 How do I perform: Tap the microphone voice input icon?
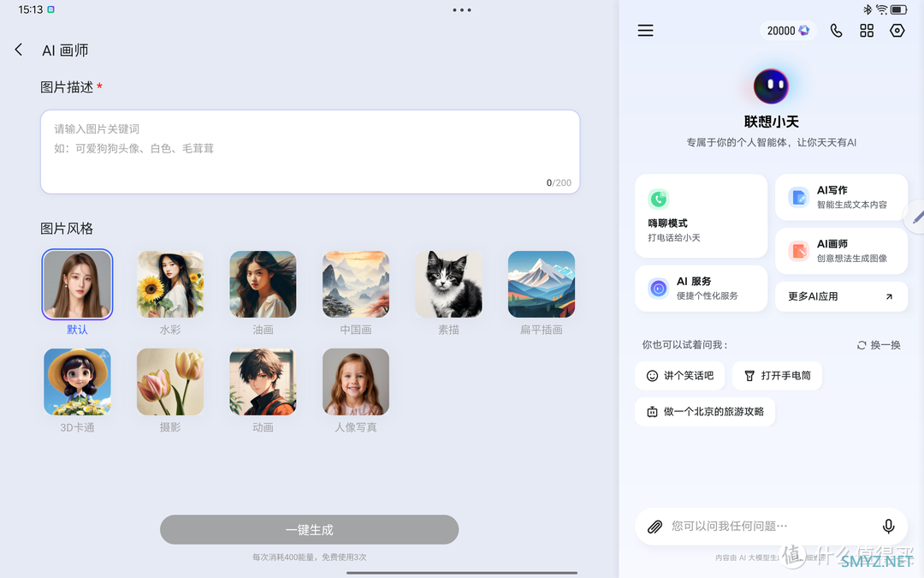[x=888, y=526]
